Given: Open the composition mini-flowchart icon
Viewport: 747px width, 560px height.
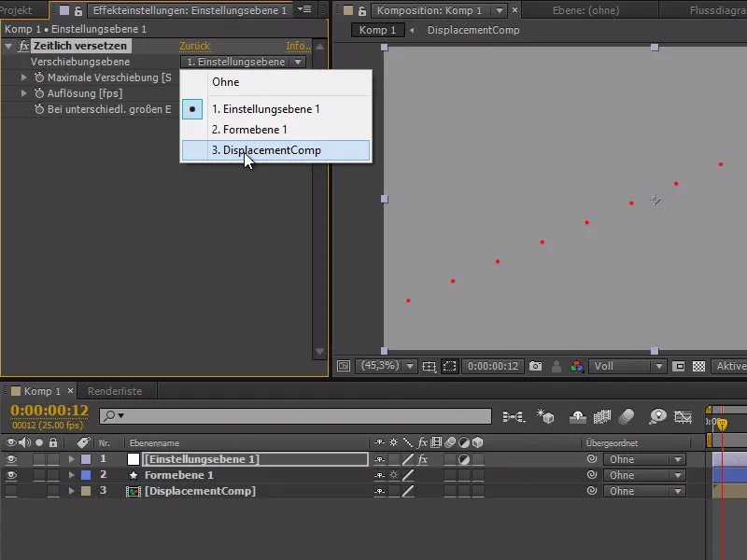Looking at the screenshot, I should (514, 416).
